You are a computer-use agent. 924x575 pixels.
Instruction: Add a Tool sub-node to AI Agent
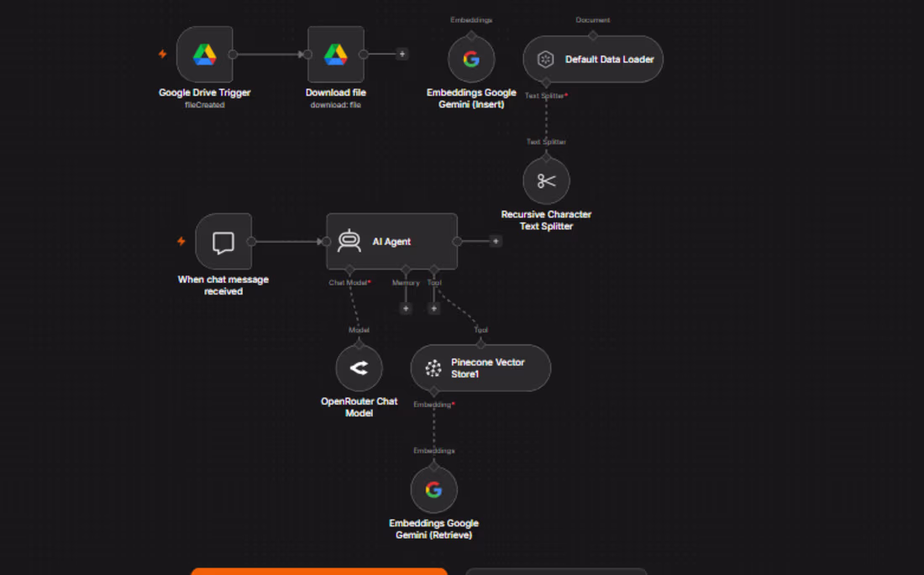click(x=433, y=308)
